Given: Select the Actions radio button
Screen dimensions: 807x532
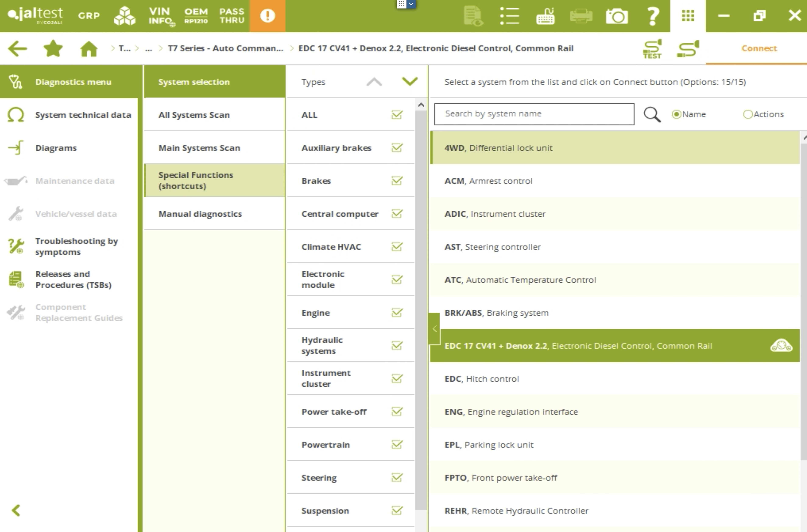Looking at the screenshot, I should [x=747, y=114].
